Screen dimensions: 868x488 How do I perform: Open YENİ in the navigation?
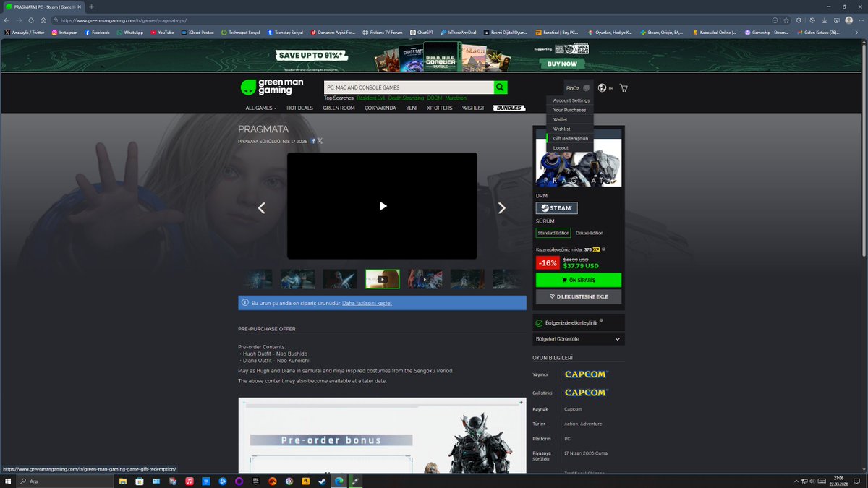[412, 108]
